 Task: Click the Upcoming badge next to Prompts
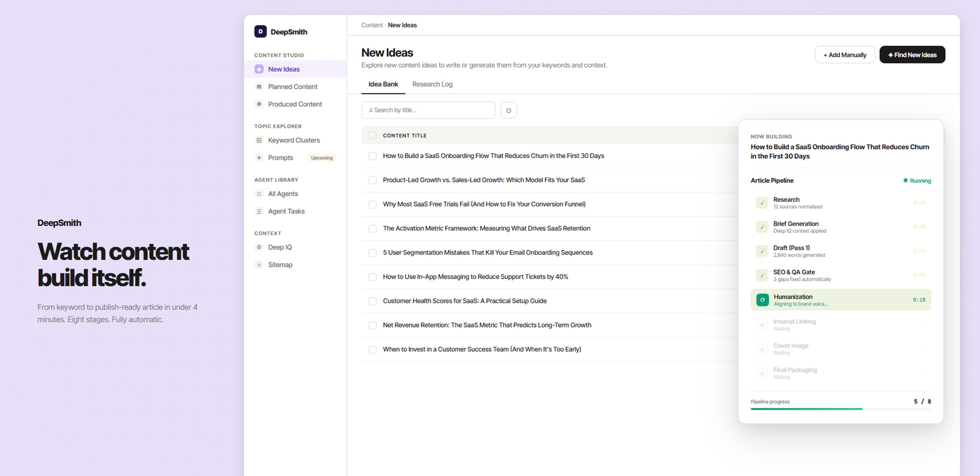click(x=321, y=158)
